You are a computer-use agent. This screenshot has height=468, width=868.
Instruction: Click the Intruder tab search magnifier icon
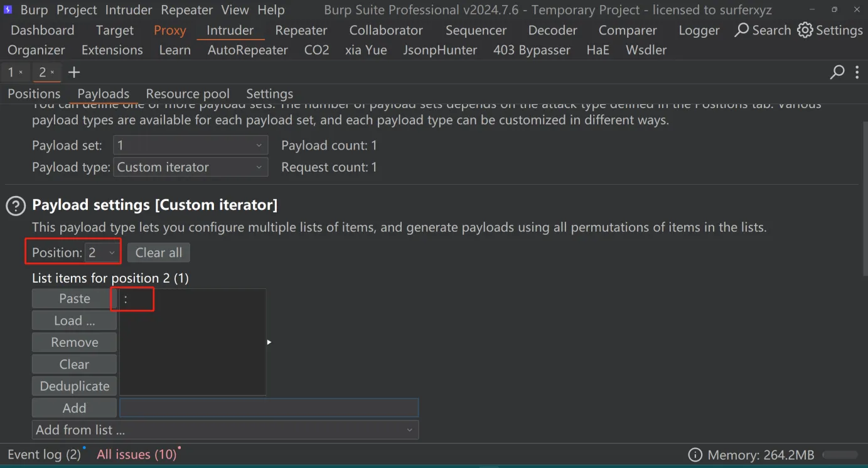click(x=837, y=72)
